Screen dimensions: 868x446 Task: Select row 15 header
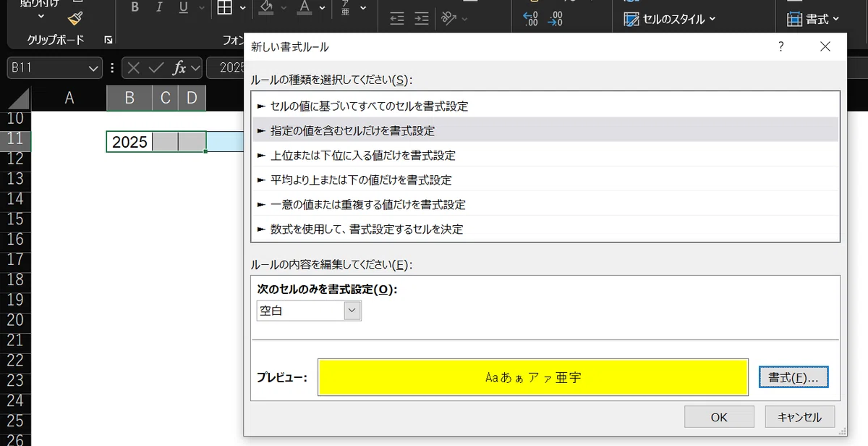15,219
